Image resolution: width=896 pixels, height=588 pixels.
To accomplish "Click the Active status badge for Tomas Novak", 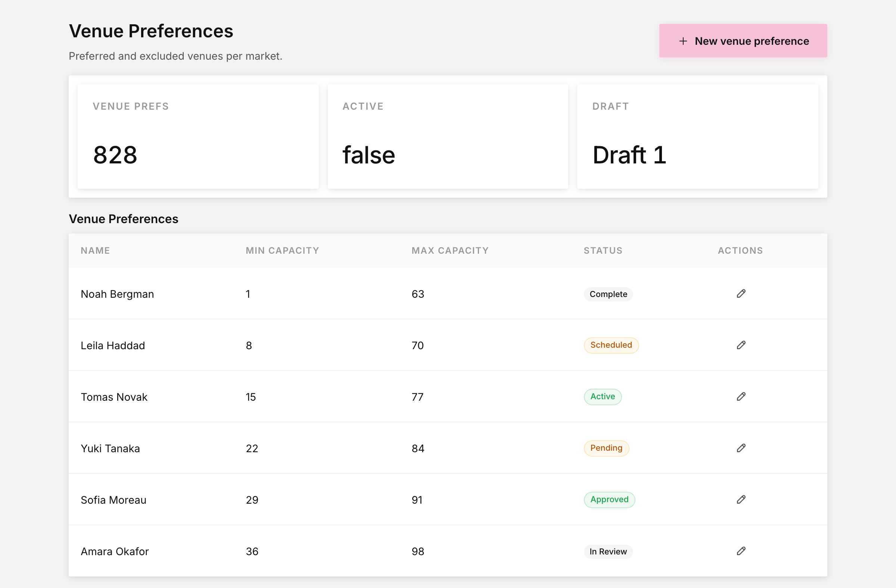I will 602,397.
